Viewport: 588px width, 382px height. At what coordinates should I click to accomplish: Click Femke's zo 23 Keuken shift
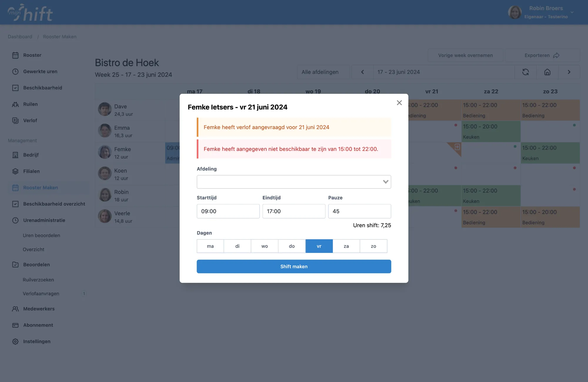coord(550,153)
